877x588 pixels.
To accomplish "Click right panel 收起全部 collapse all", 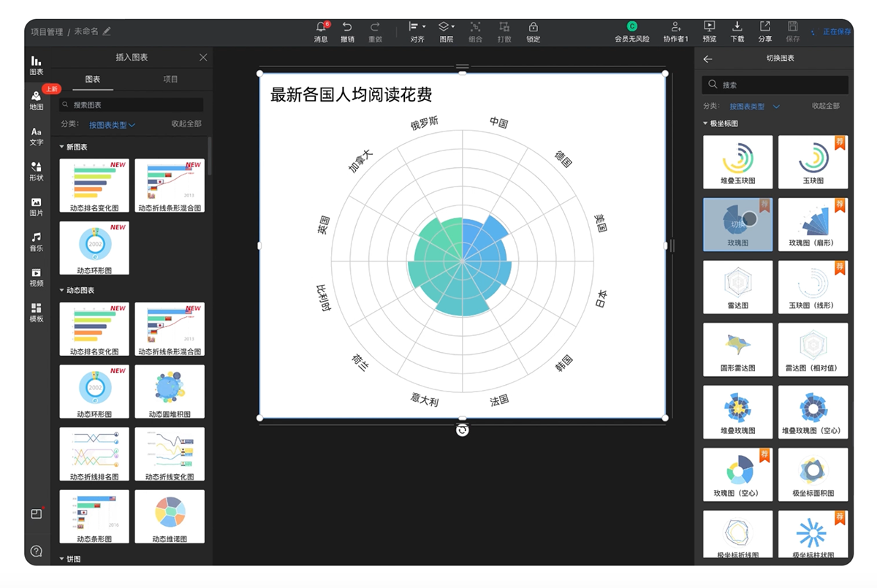I will click(x=826, y=106).
